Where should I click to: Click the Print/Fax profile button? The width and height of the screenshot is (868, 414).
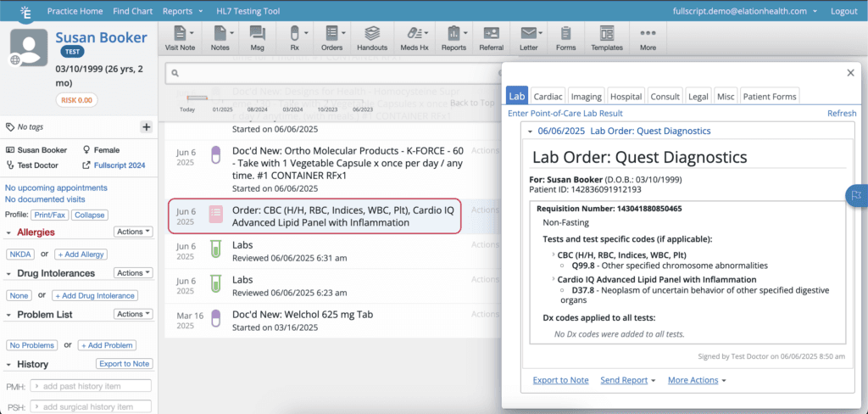(49, 215)
